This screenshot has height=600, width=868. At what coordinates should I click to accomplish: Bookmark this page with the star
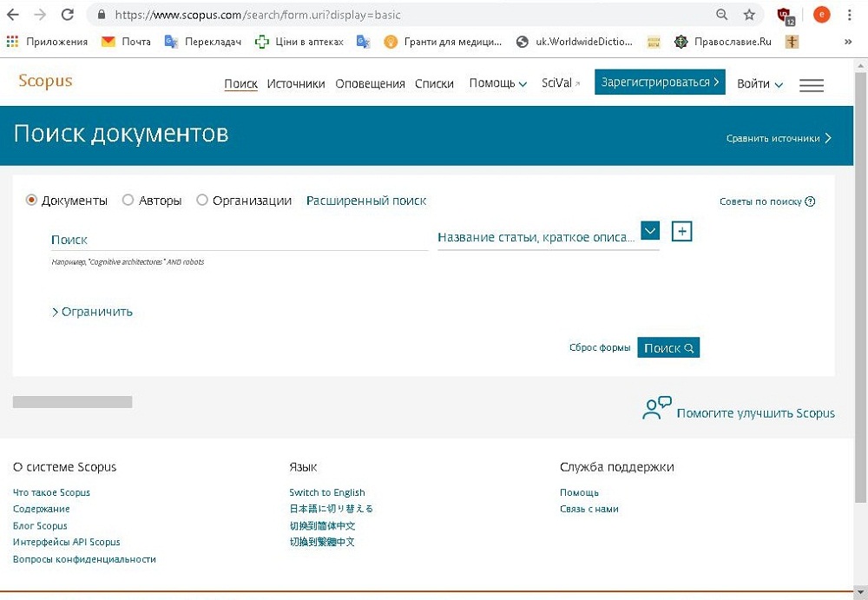749,15
